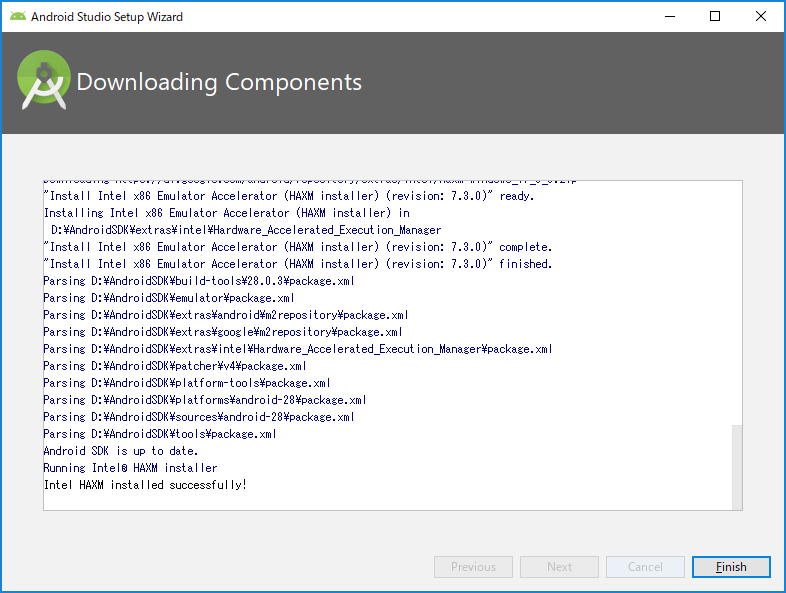Click the Parsing sources\android-28 package.xml line
Image resolution: width=786 pixels, height=593 pixels.
tap(199, 417)
